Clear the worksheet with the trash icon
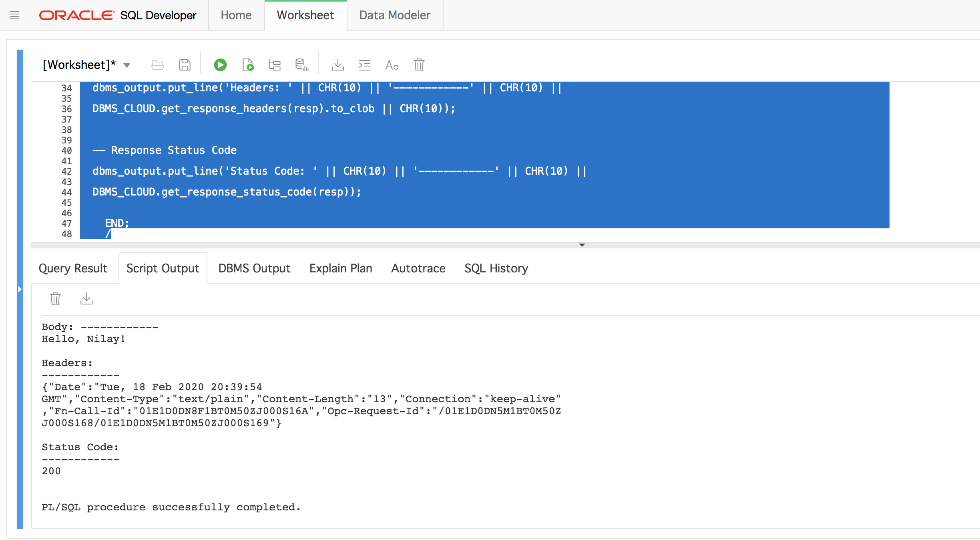Viewport: 980px width, 540px height. 419,65
